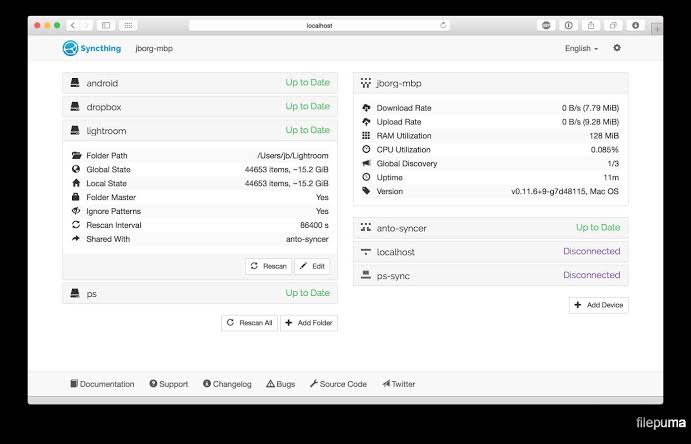This screenshot has height=444, width=691.
Task: Click the Syncthing logo icon
Action: (70, 48)
